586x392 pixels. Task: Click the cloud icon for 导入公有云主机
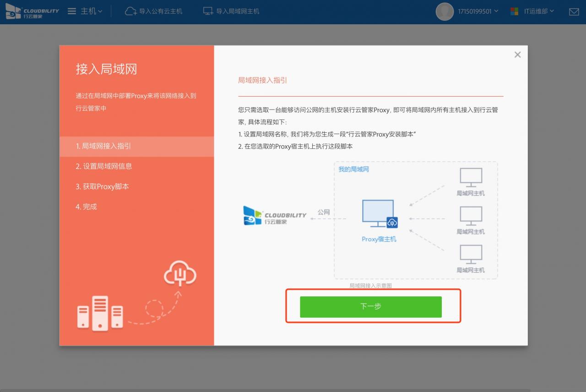click(131, 11)
